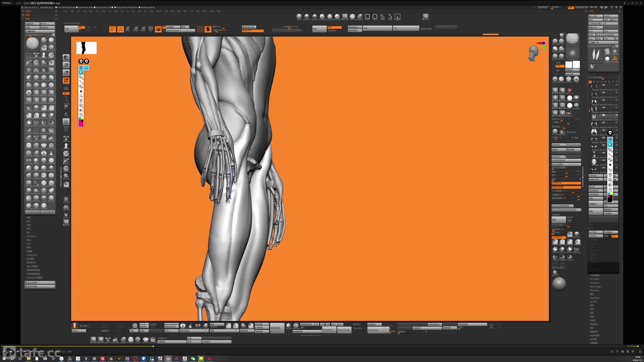Toggle LazyMouse on the right panel
Viewport: 644px width, 362px height.
pos(558,237)
